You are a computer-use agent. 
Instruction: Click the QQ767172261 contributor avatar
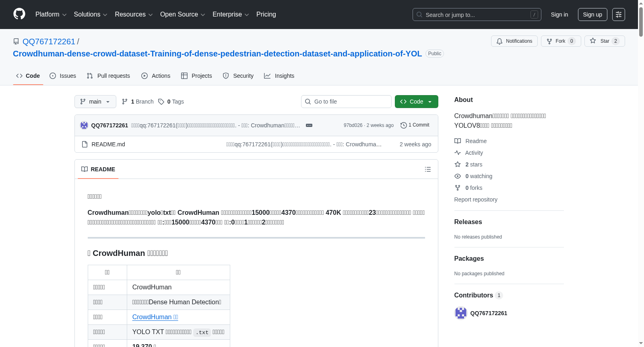tap(461, 313)
